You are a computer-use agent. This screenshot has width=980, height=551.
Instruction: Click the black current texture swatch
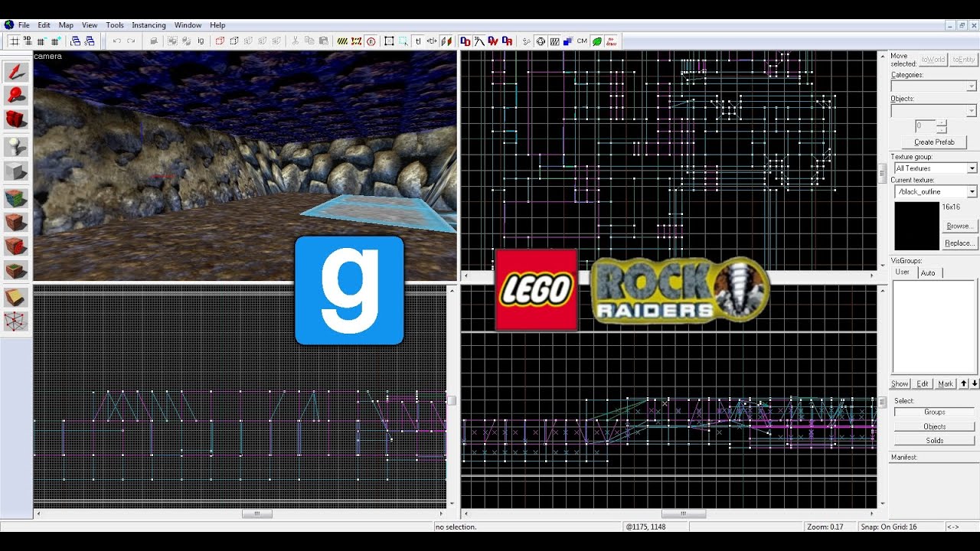click(916, 226)
